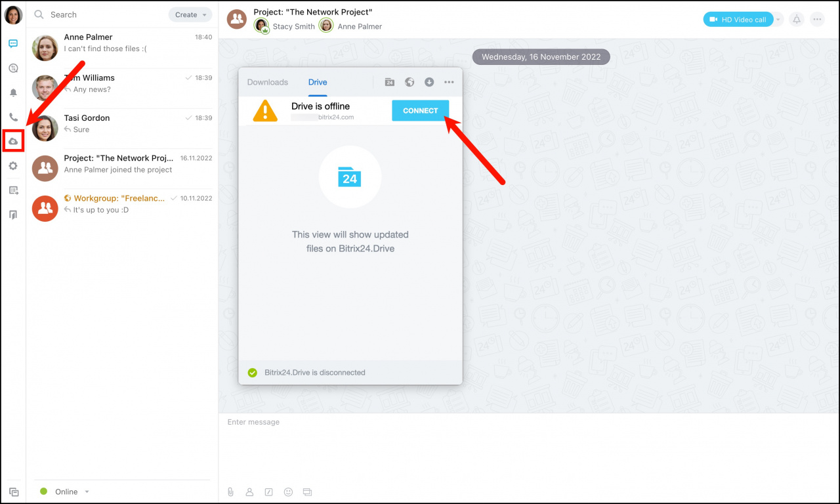Click the mention person icon below message box
The image size is (840, 504).
click(249, 492)
